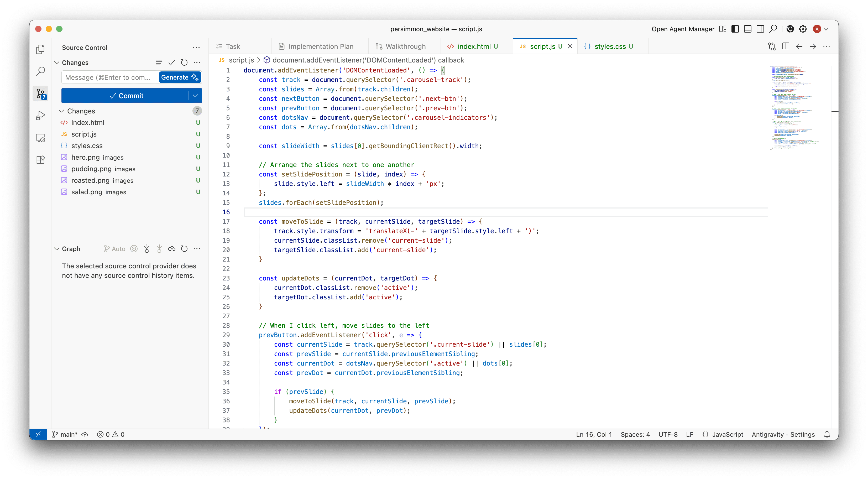The width and height of the screenshot is (868, 479).
Task: Click the commit checkmark icon in Changes header
Action: 171,62
